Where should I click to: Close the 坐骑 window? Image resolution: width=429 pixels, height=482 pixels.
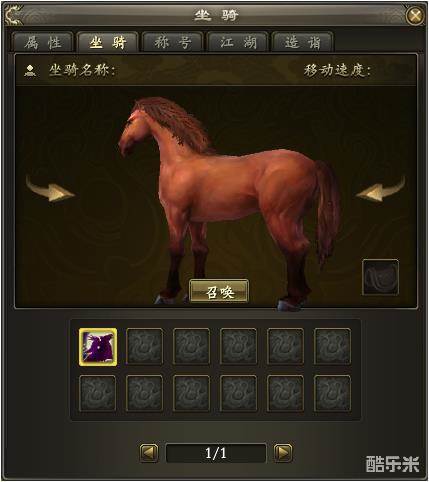pyautogui.click(x=415, y=15)
